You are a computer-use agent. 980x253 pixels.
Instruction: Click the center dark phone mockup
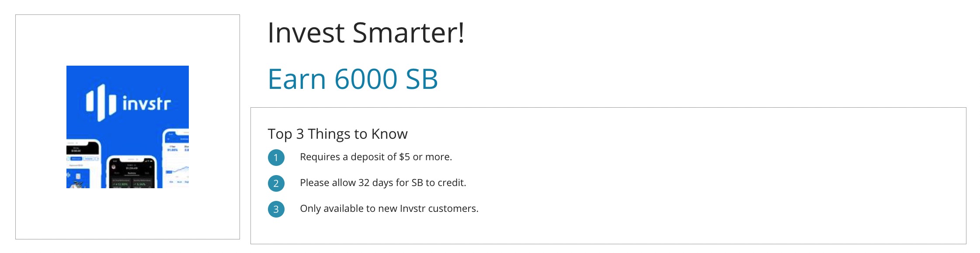(x=132, y=172)
